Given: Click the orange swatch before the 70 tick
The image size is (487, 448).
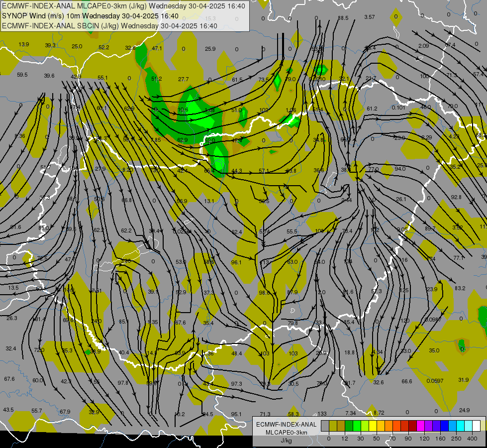Looking at the screenshot, I should (389, 426).
